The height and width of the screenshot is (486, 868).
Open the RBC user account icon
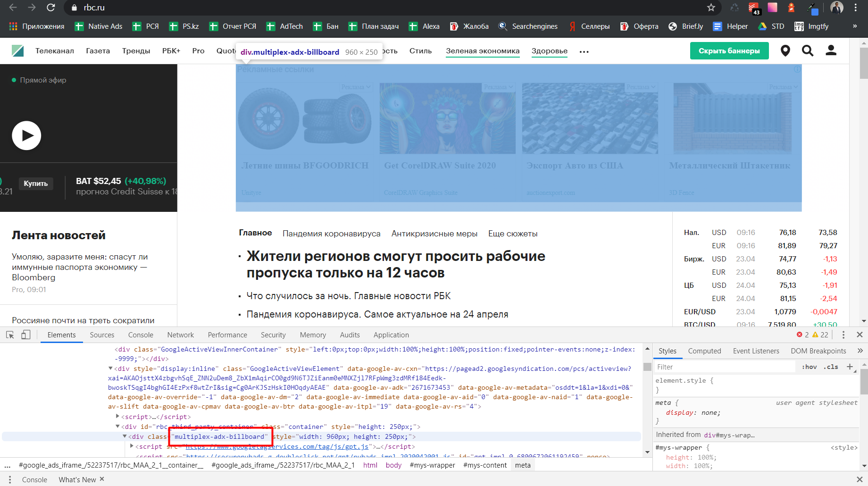tap(831, 50)
